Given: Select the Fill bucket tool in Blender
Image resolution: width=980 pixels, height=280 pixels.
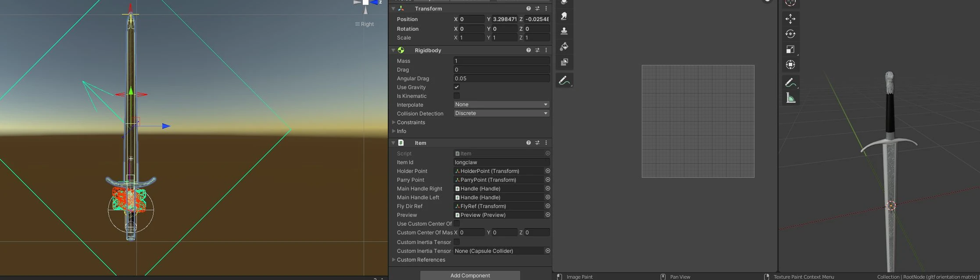Looking at the screenshot, I should click(564, 47).
